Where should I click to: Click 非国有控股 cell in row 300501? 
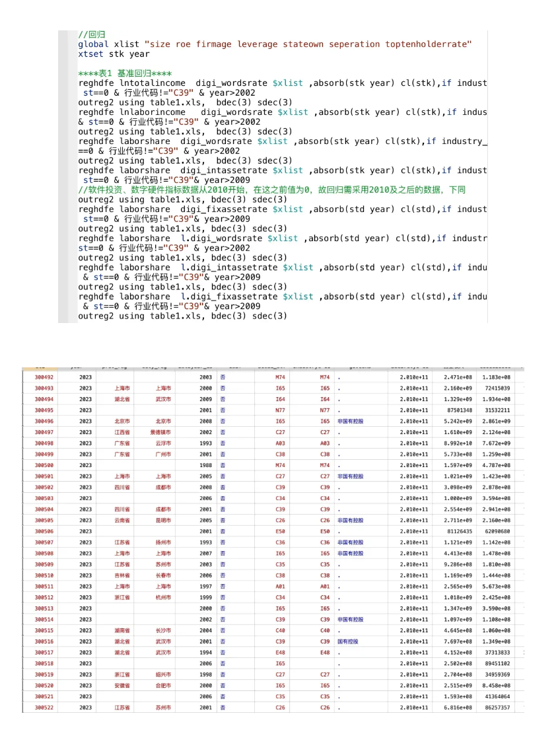[x=351, y=476]
